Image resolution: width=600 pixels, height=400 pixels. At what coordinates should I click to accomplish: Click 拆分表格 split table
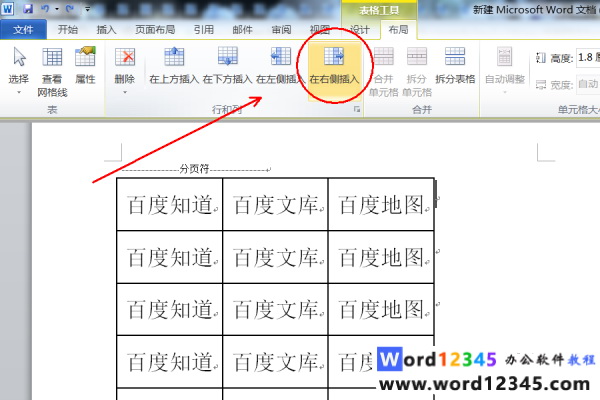click(x=455, y=65)
